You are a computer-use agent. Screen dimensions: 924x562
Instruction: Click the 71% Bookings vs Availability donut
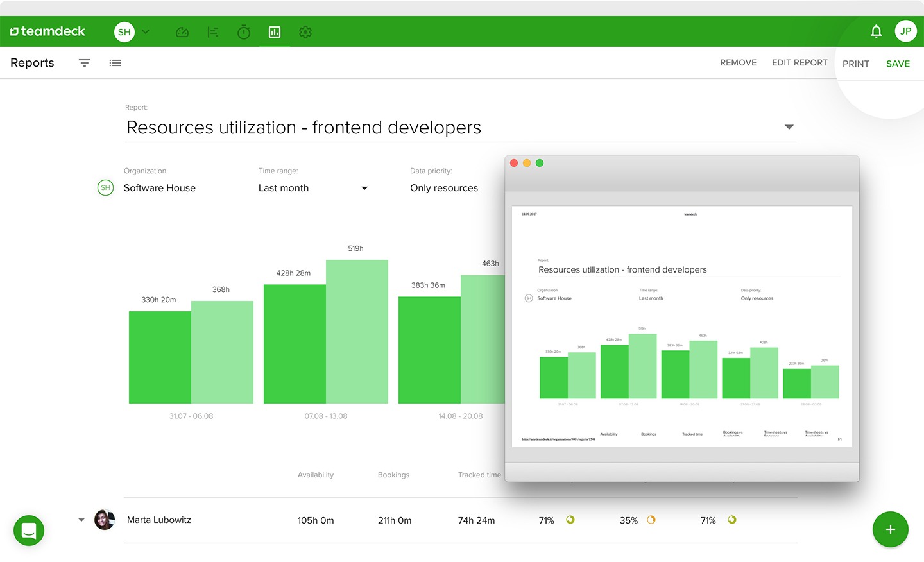pyautogui.click(x=570, y=520)
